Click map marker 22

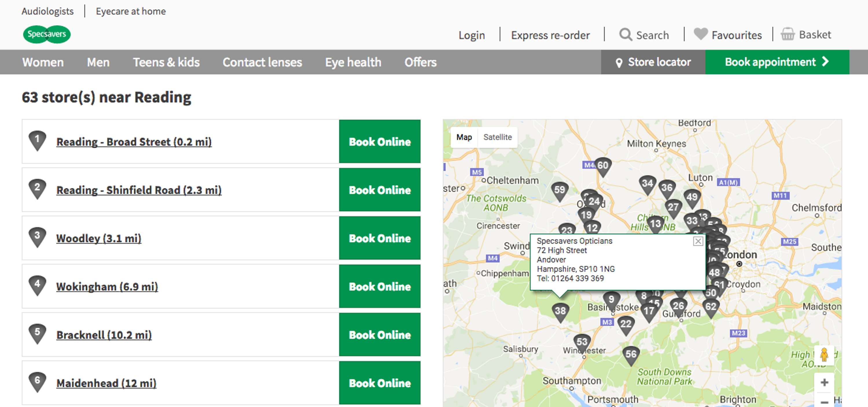626,325
